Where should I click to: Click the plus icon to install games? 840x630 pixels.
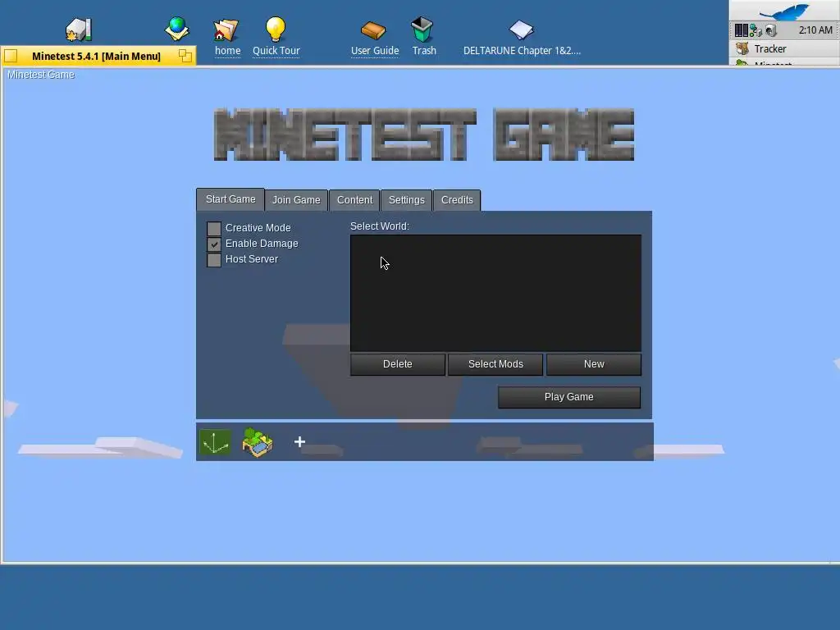coord(299,442)
